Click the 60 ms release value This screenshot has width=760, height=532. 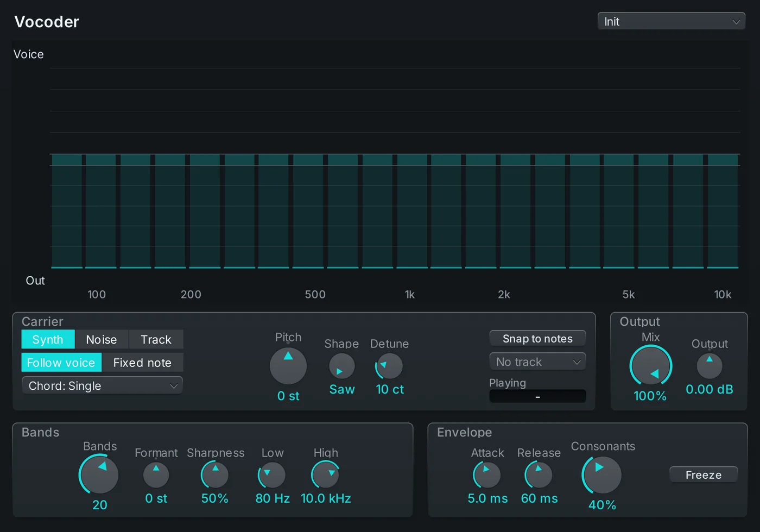[539, 498]
